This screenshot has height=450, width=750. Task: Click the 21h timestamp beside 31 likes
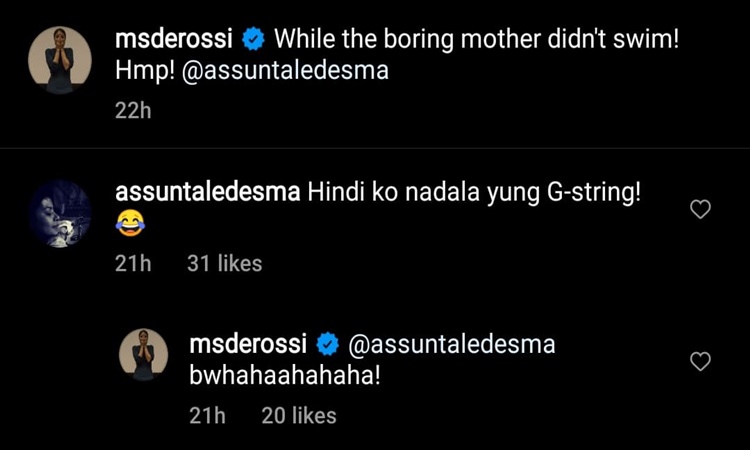(x=134, y=264)
